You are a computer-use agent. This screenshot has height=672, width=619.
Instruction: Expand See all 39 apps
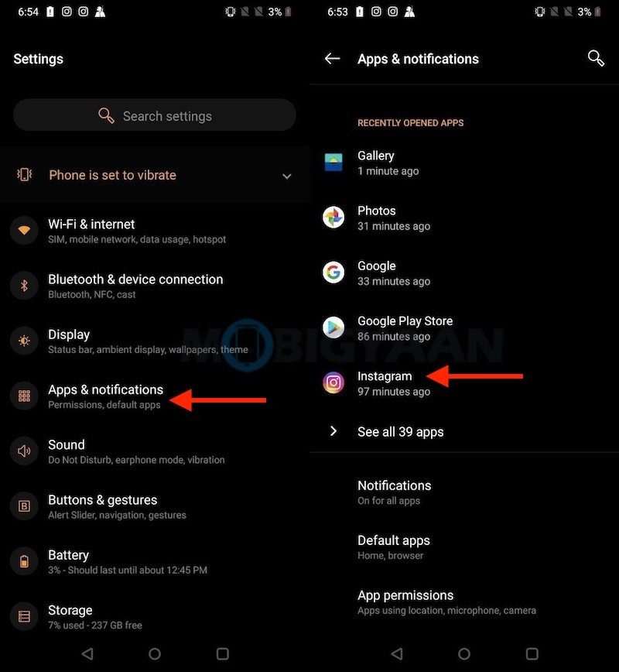pyautogui.click(x=401, y=432)
